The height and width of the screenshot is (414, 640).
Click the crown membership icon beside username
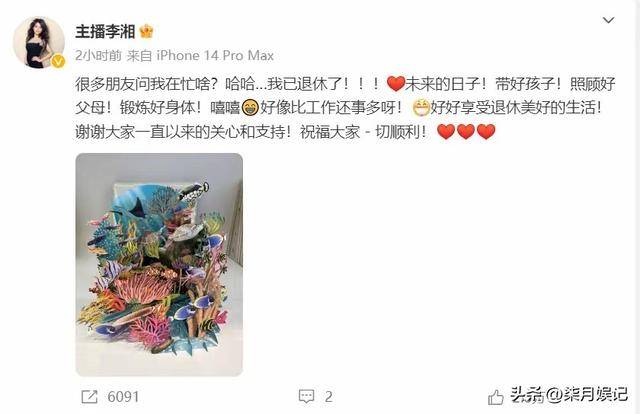(x=147, y=31)
